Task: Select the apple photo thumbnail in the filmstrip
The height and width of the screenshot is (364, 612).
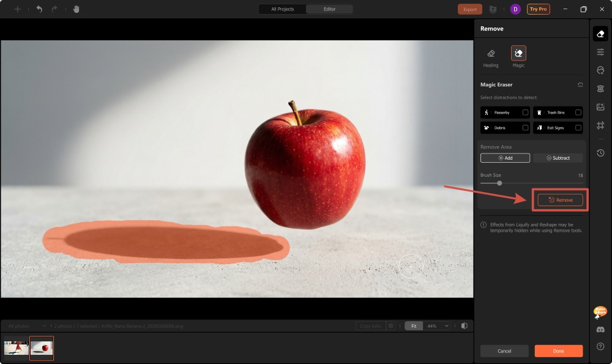Action: pyautogui.click(x=42, y=348)
